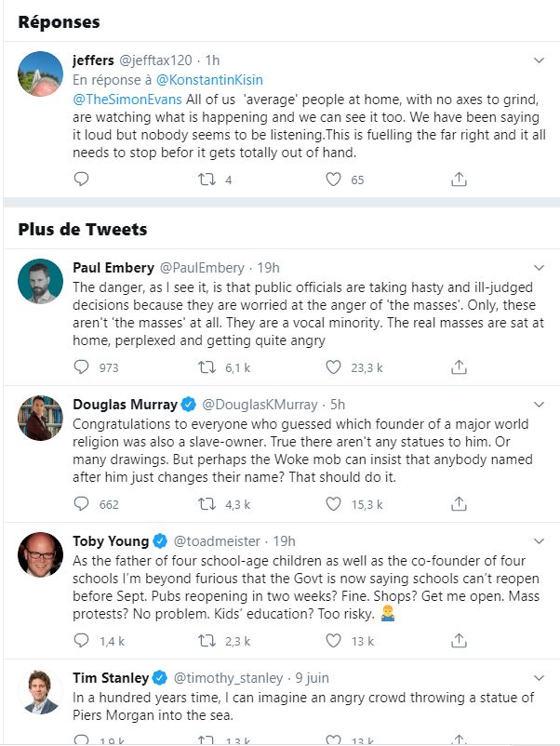Like jeffers' tweet with 65 likes

pyautogui.click(x=333, y=180)
